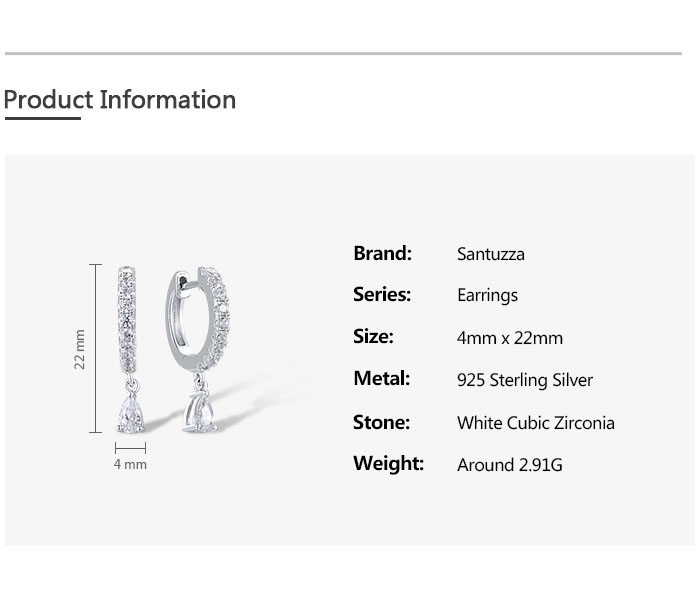
Task: Click the 4 mm width label
Action: tap(130, 464)
